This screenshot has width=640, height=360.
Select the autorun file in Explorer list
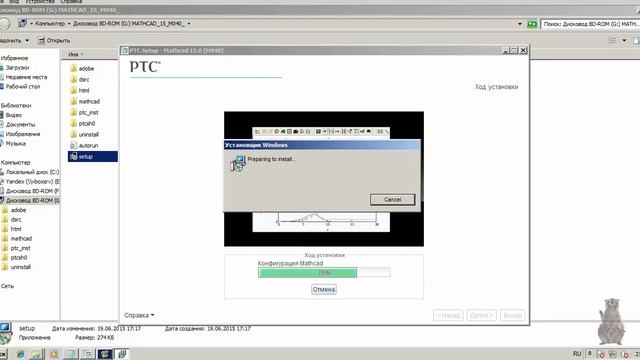coord(84,145)
